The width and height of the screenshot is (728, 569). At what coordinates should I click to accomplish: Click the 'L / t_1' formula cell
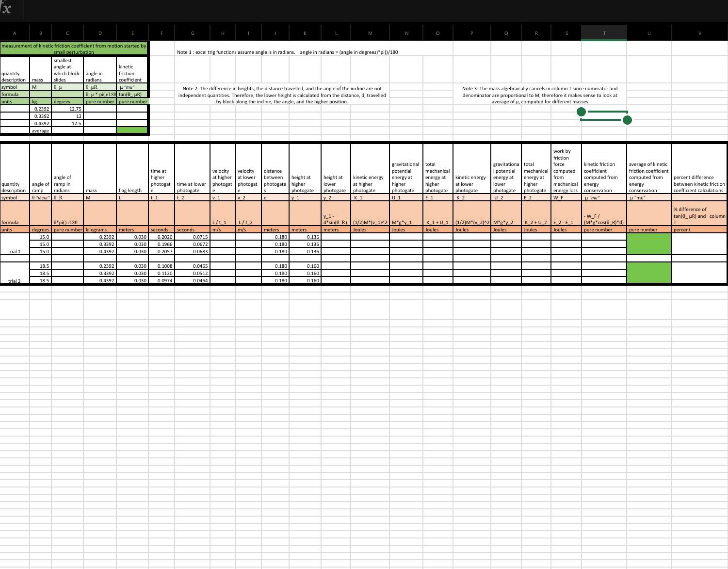(x=223, y=213)
